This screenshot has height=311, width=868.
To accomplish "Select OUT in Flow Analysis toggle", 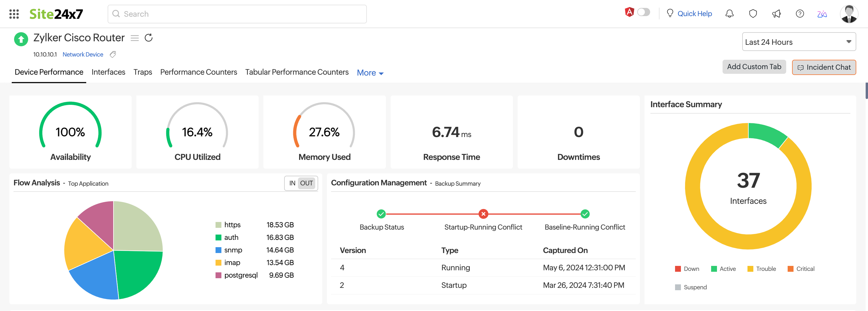I will click(306, 183).
